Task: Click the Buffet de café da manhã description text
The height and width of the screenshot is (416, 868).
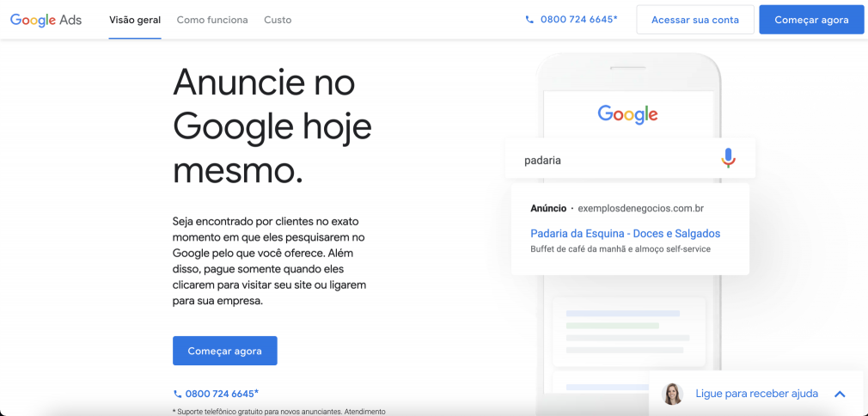Action: click(620, 249)
